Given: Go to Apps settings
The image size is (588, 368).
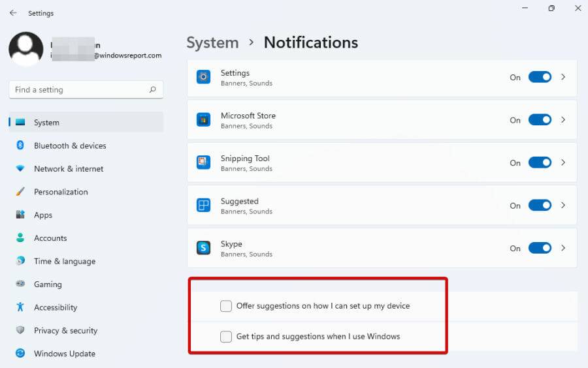Looking at the screenshot, I should click(86, 215).
